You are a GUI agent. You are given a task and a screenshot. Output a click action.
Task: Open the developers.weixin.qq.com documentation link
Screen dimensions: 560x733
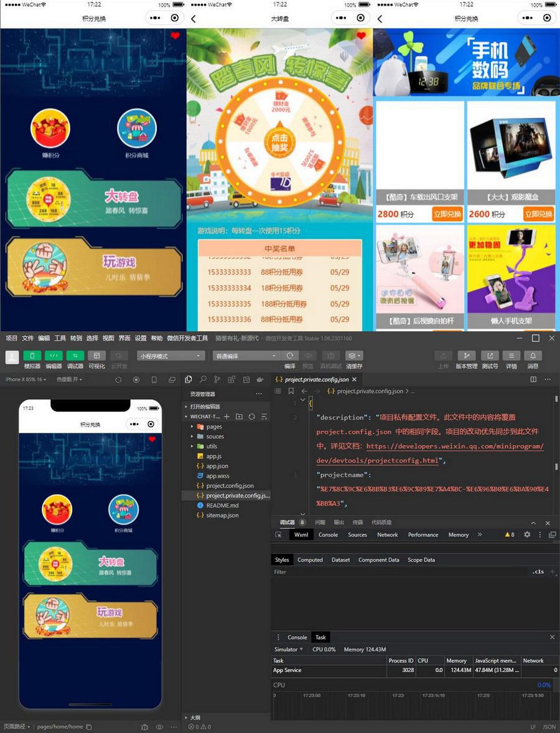click(454, 447)
